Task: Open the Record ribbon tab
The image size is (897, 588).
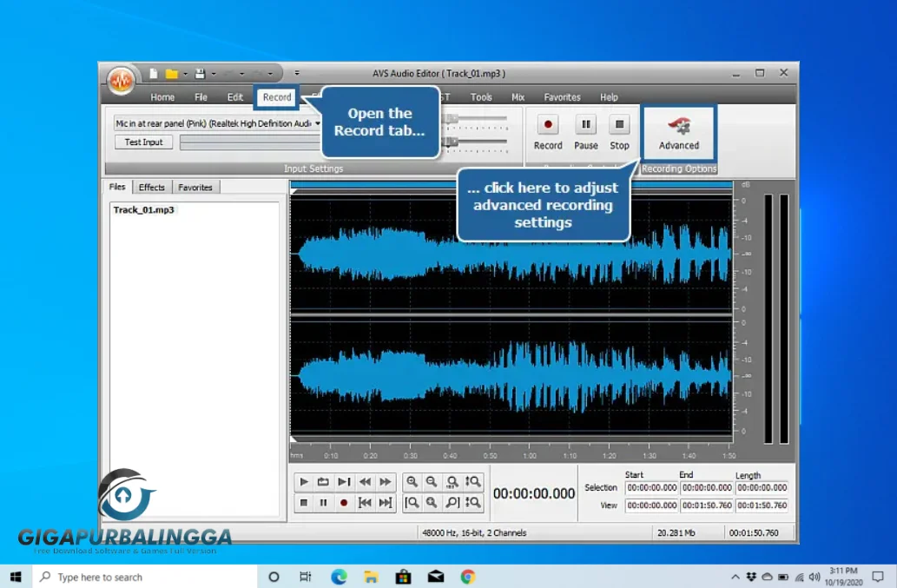Action: click(x=275, y=97)
